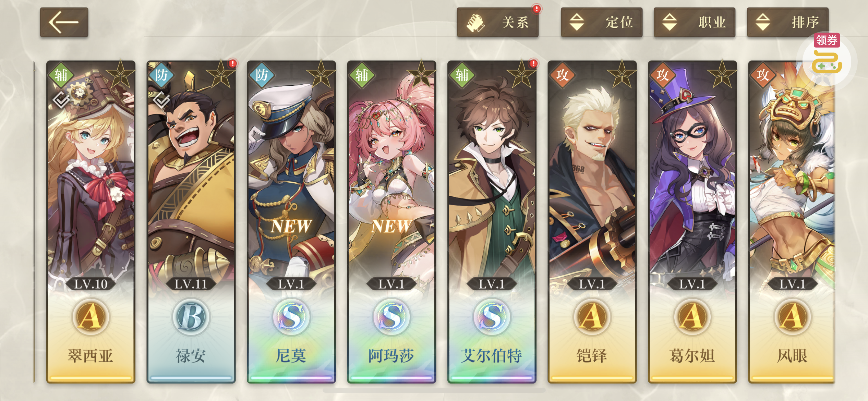Toggle the checkmark on 翠西亚's card

(61, 99)
